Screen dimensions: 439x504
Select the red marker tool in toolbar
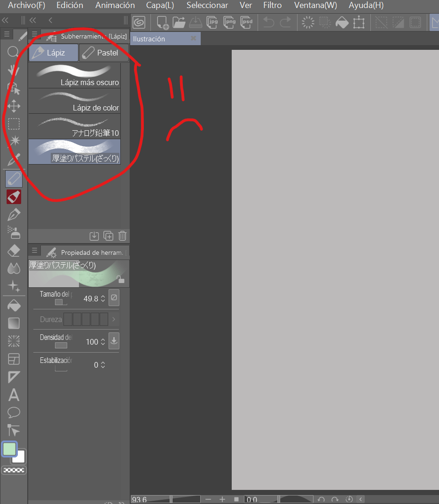[14, 197]
